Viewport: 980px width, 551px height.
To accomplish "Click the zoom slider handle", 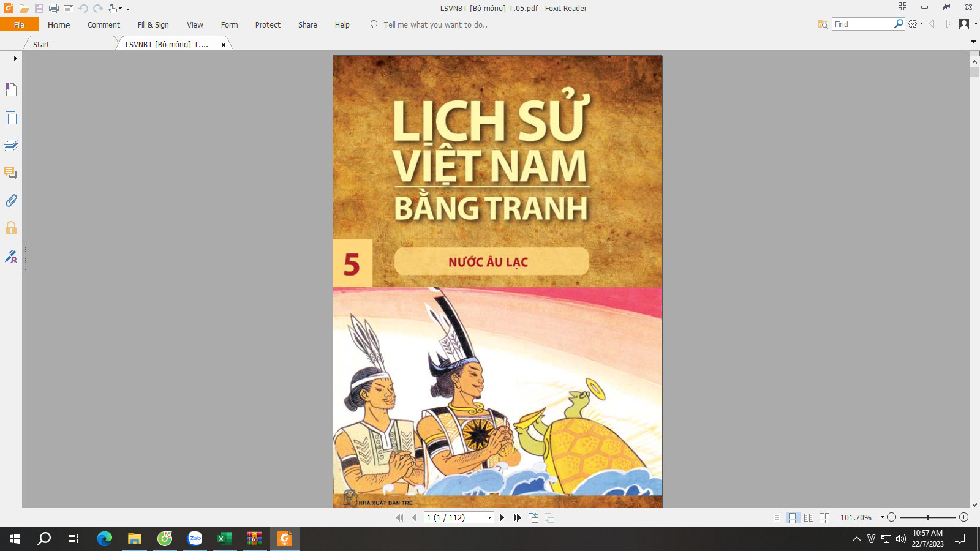I will tap(928, 517).
